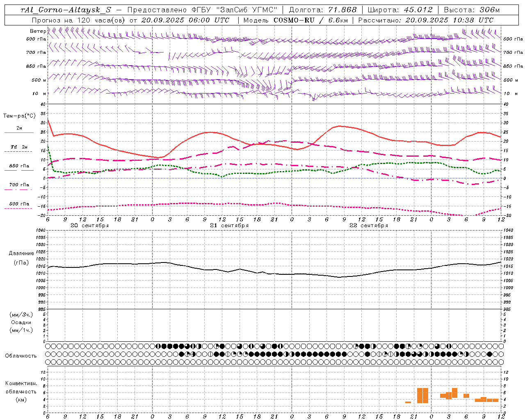Click the latitude value Широта: 45.012

click(x=400, y=10)
